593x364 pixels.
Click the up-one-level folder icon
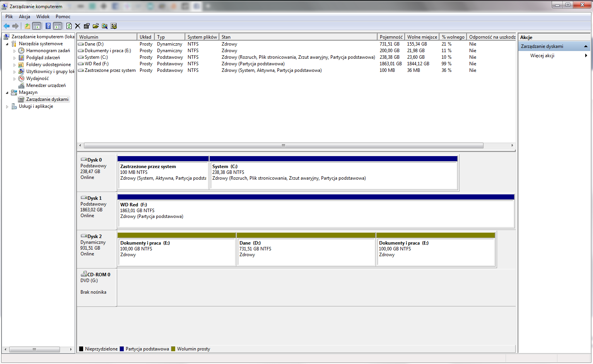[x=27, y=26]
